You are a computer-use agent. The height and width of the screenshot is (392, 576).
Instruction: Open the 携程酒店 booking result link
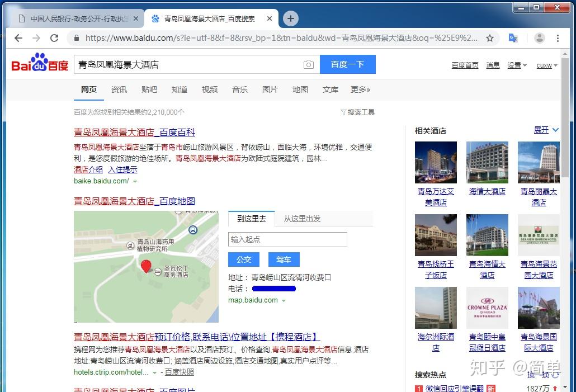[196, 337]
